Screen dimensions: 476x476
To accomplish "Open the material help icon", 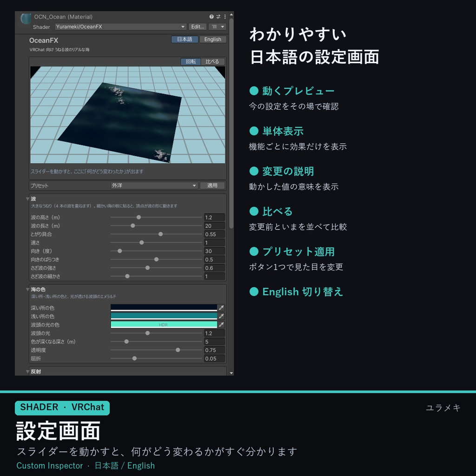I will point(212,17).
